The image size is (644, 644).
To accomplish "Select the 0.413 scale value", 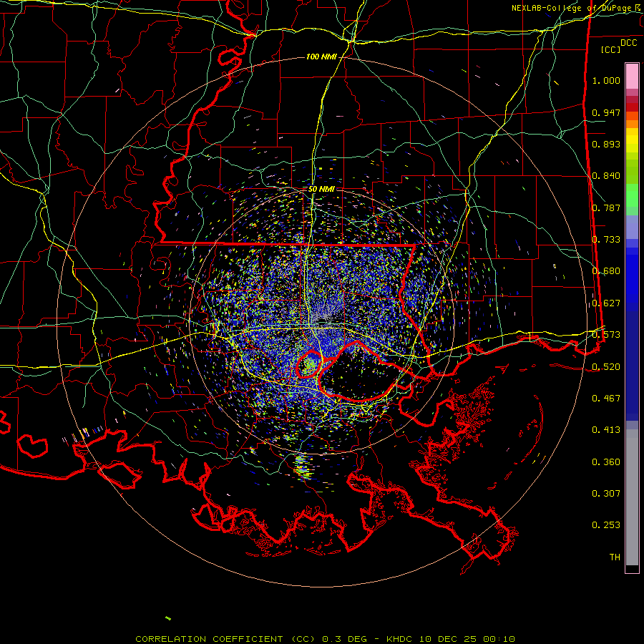I will pos(606,430).
